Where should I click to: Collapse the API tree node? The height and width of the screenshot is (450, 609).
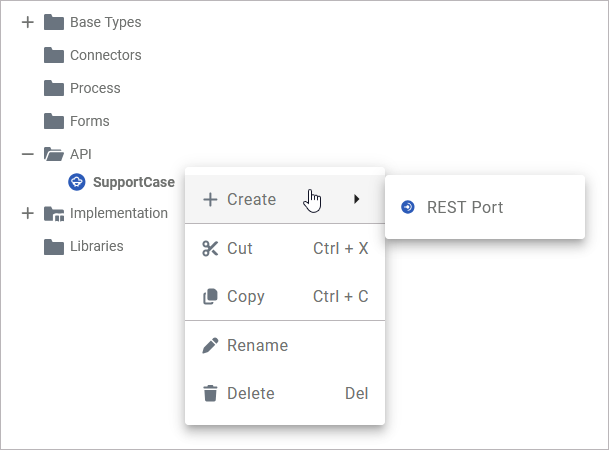point(28,154)
